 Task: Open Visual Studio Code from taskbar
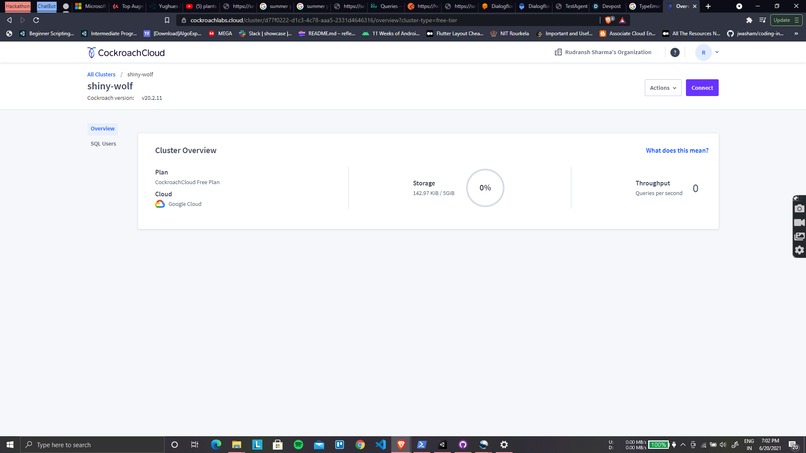tap(380, 445)
